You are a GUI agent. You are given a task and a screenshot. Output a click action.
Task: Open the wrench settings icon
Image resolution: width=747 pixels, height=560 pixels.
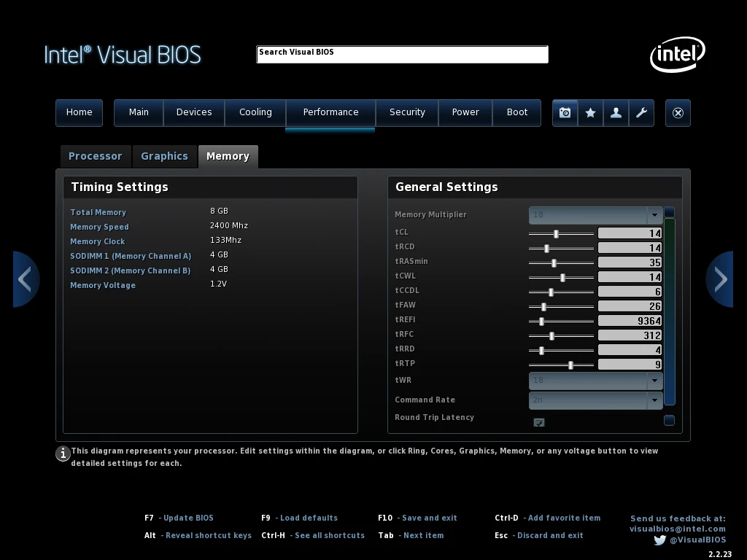(641, 113)
